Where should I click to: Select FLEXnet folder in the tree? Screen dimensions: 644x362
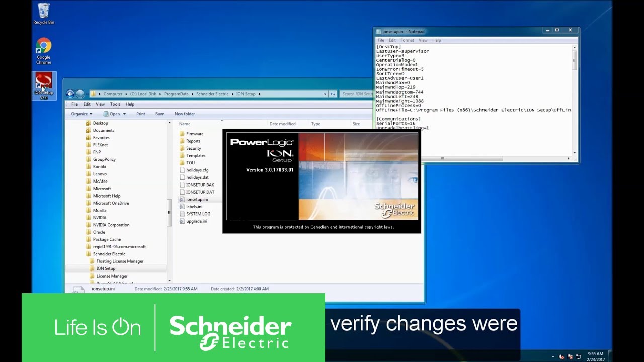click(x=97, y=145)
